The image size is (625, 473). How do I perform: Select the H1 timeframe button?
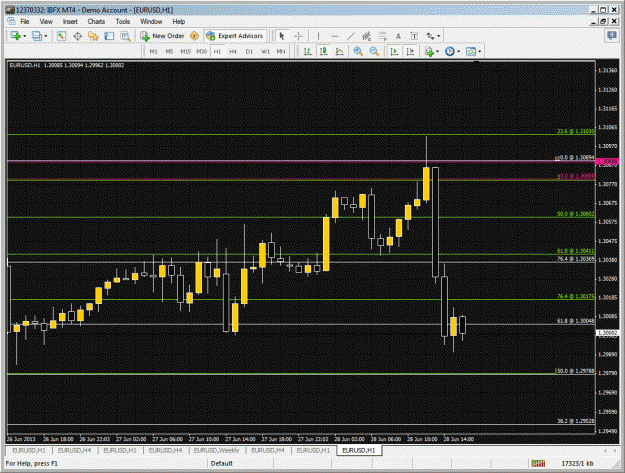tap(217, 51)
